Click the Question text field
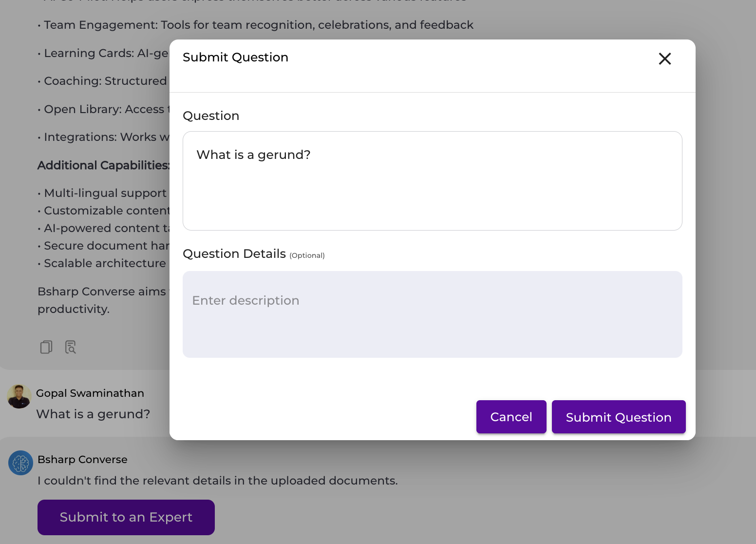756x544 pixels. pyautogui.click(x=432, y=181)
